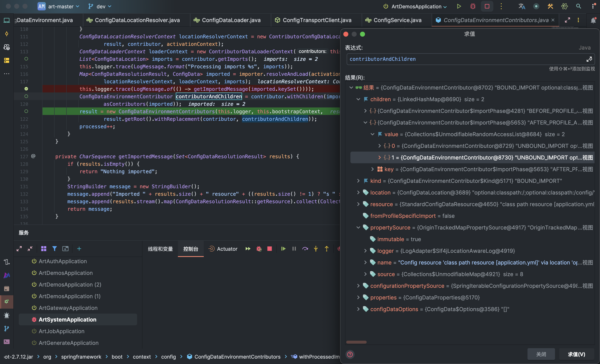Screen dimensions: 600x364
Task: Click the Debug bug icon in top toolbar
Action: 473,7
